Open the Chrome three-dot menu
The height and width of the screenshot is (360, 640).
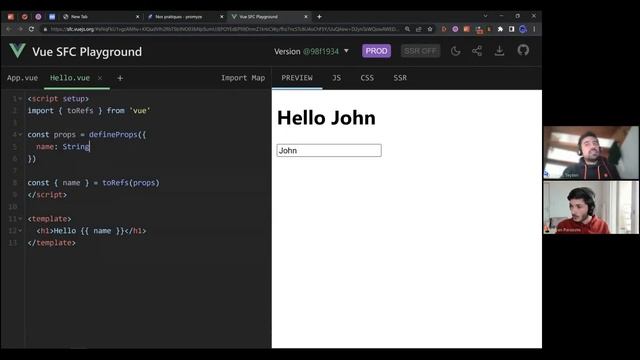(534, 29)
